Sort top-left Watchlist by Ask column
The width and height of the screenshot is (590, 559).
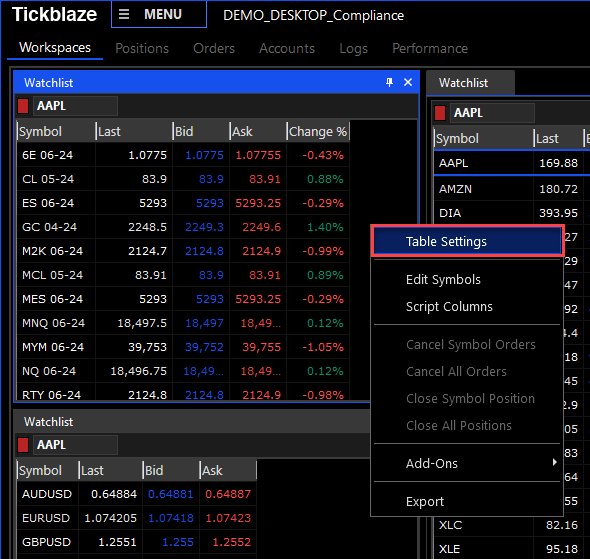(258, 132)
